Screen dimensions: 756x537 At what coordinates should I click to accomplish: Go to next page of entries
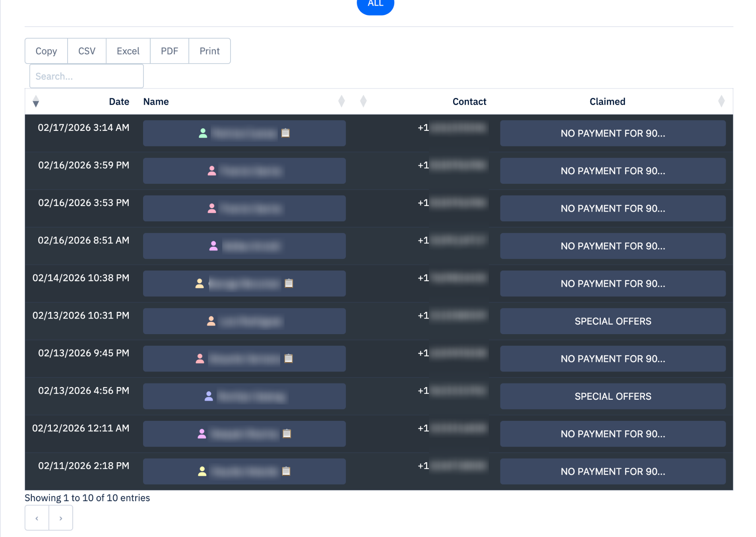click(x=60, y=518)
